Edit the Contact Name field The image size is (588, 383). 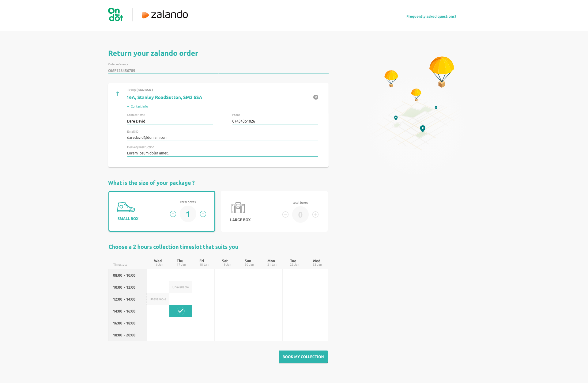coord(170,121)
